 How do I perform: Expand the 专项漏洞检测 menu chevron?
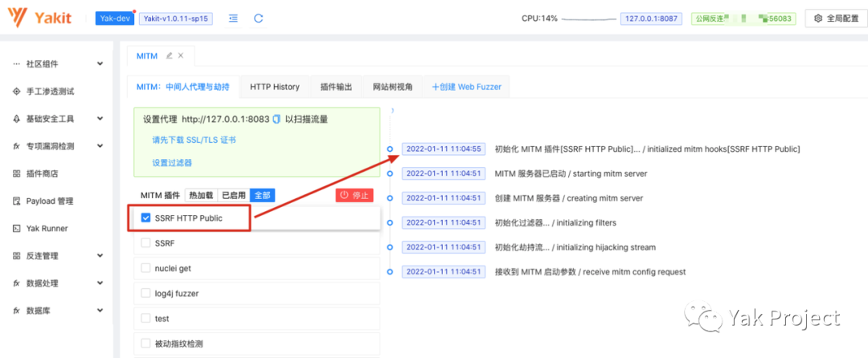pyautogui.click(x=100, y=146)
